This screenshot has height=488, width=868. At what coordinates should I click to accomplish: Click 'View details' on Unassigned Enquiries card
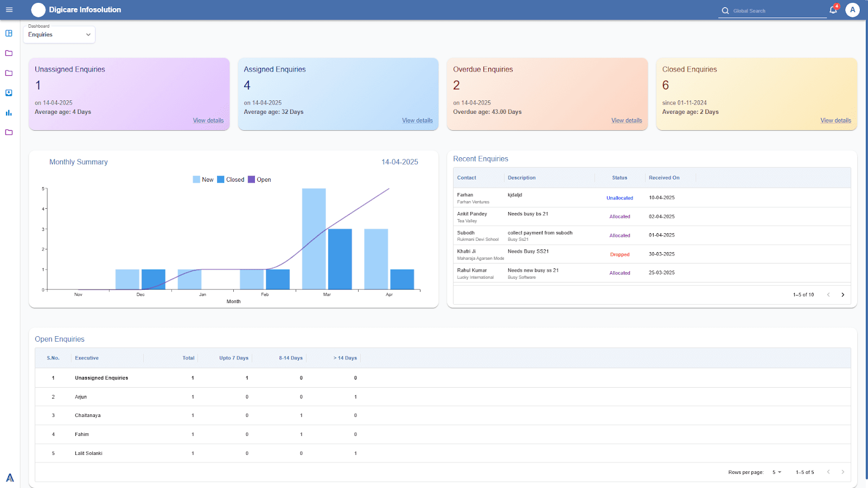click(208, 120)
